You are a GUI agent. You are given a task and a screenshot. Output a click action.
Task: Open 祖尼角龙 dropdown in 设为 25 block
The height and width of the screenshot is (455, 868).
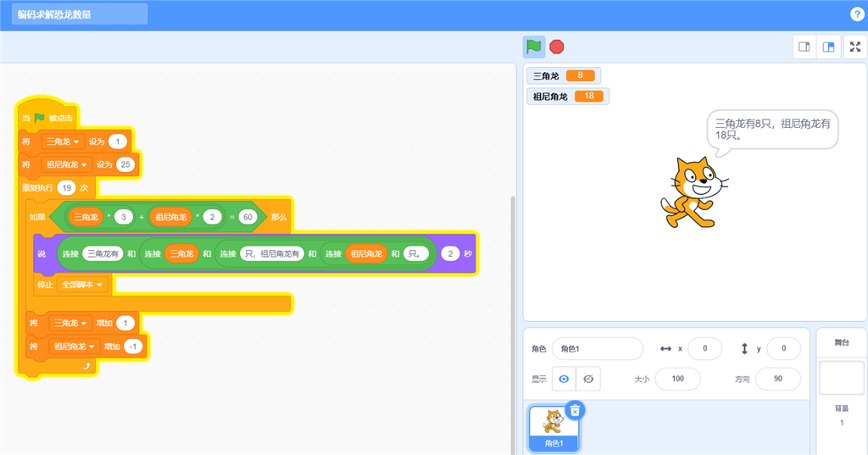[x=68, y=164]
